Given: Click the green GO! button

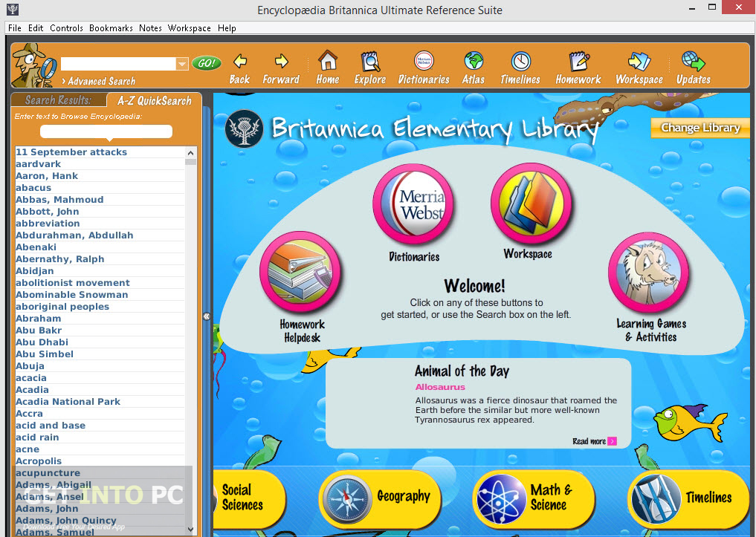Looking at the screenshot, I should pos(207,63).
